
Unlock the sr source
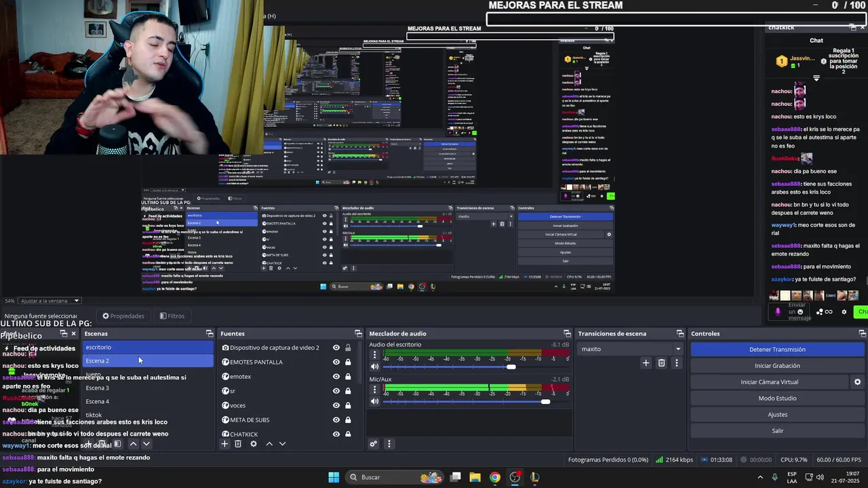tap(348, 391)
